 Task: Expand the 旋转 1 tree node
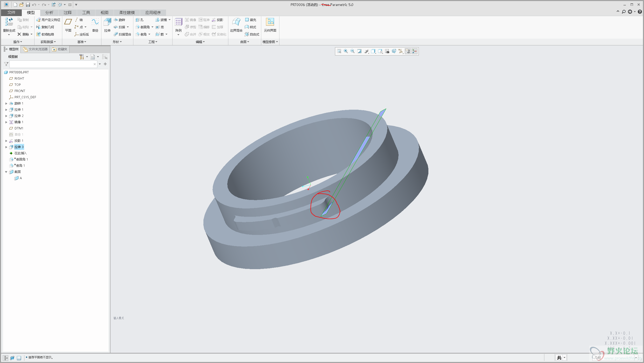[6, 103]
